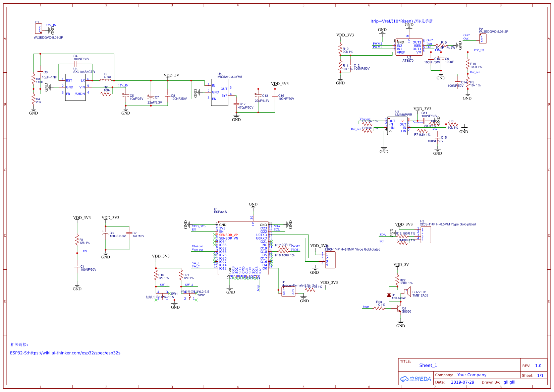Click the BYP pin label on U5
The height and width of the screenshot is (392, 554).
click(224, 95)
